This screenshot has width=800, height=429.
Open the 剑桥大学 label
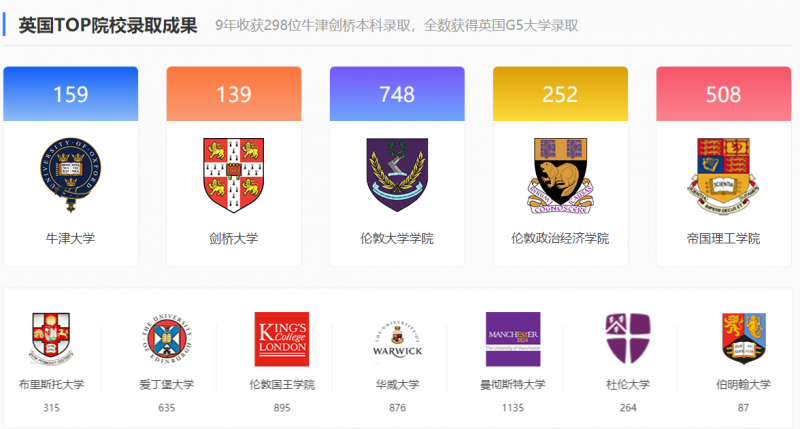click(234, 238)
